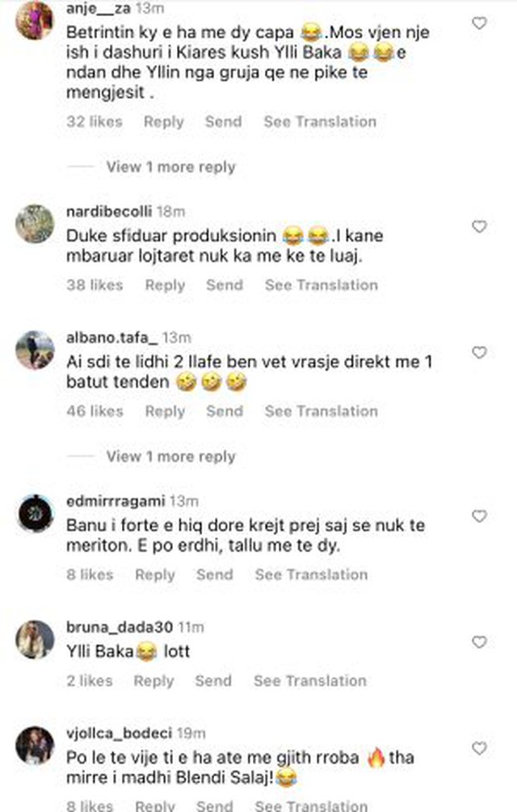517x812 pixels.
Task: Show more replies under albano.tafa_ comment
Action: click(x=170, y=456)
